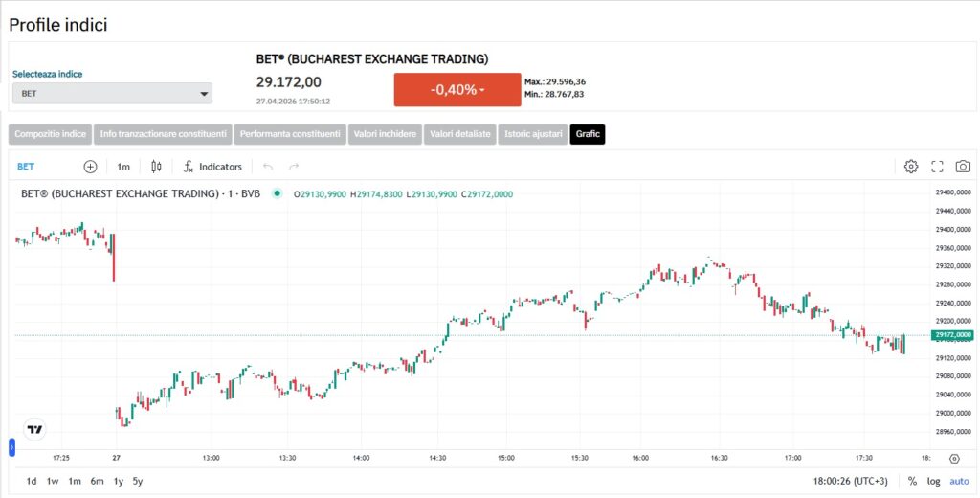Expand the BET index selection dropdown
The height and width of the screenshot is (498, 980).
(x=112, y=93)
